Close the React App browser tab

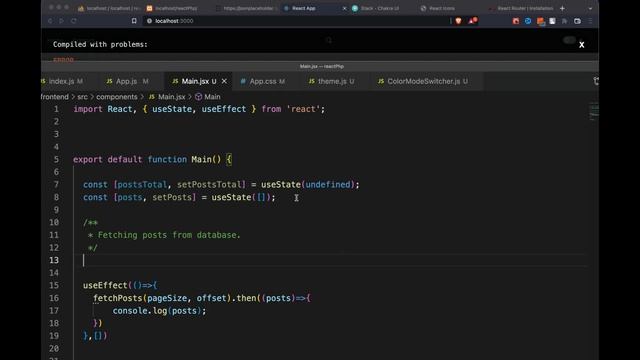[x=344, y=8]
